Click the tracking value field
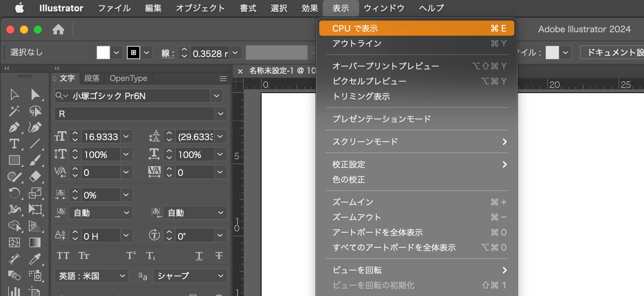Image resolution: width=644 pixels, height=296 pixels. tap(195, 172)
